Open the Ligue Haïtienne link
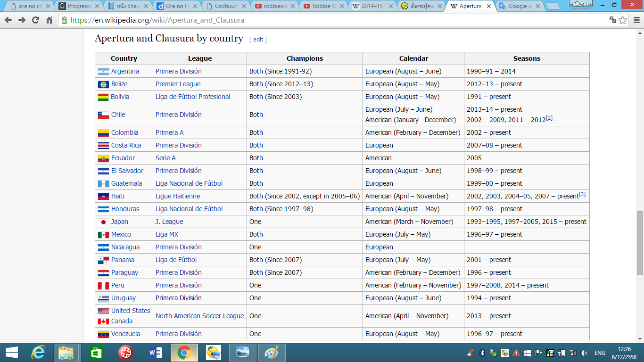This screenshot has height=362, width=644. click(178, 197)
